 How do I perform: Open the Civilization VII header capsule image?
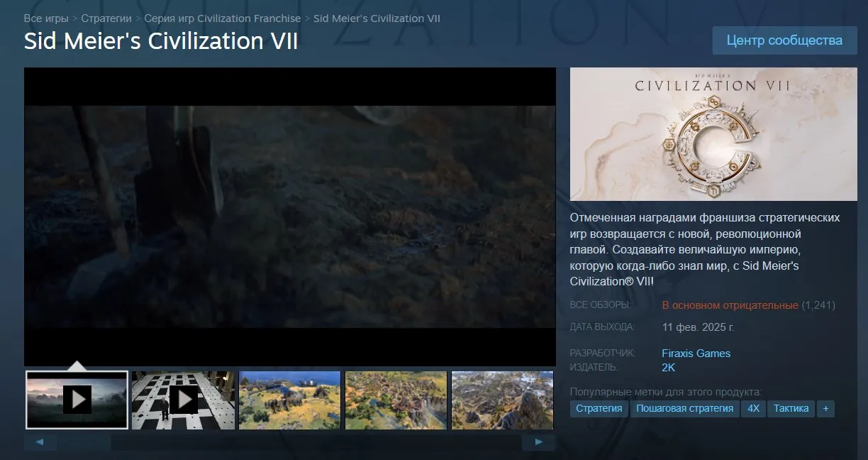(713, 134)
